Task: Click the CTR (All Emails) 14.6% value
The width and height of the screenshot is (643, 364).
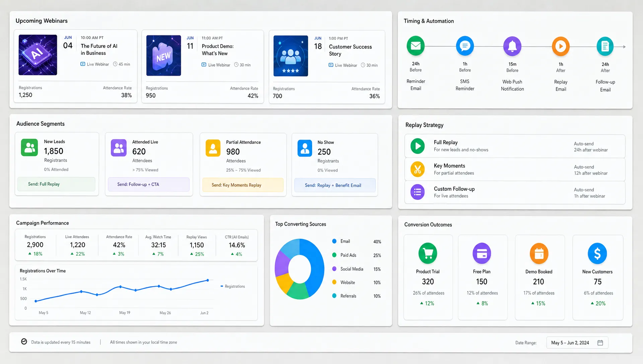Action: 237,245
